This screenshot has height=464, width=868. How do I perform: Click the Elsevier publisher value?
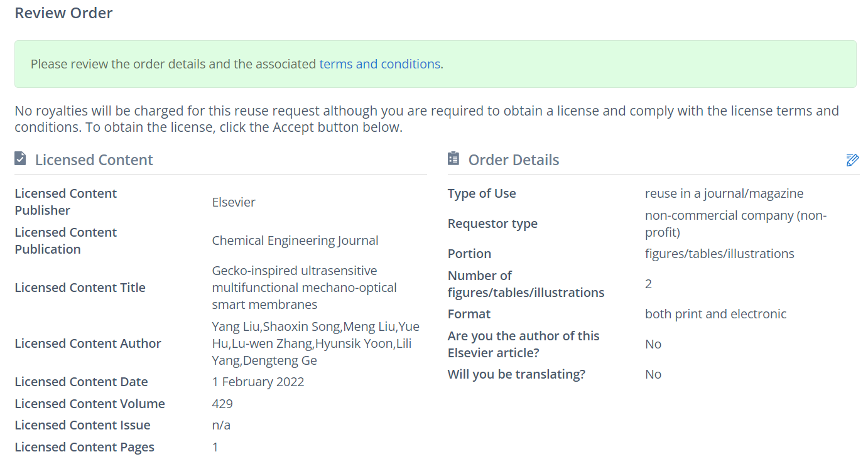pos(234,202)
